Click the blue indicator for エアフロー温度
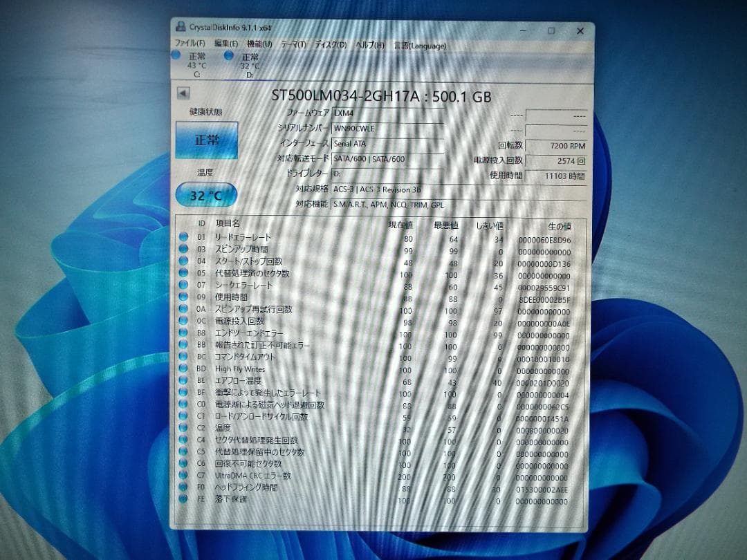Screen dimensions: 747x560 click(183, 381)
